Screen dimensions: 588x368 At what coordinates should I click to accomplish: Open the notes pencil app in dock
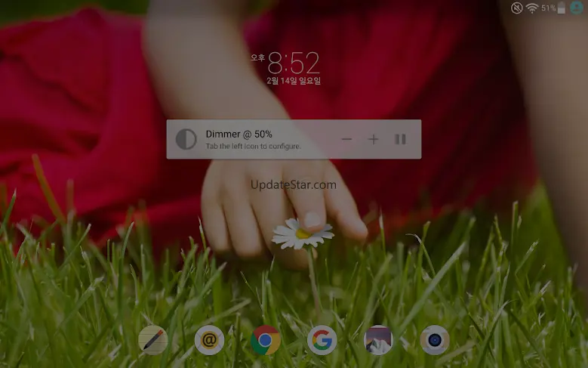click(x=153, y=340)
